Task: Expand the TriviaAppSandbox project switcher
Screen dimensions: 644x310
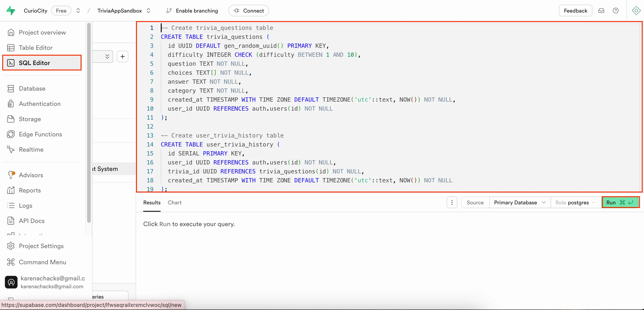Action: (x=148, y=11)
